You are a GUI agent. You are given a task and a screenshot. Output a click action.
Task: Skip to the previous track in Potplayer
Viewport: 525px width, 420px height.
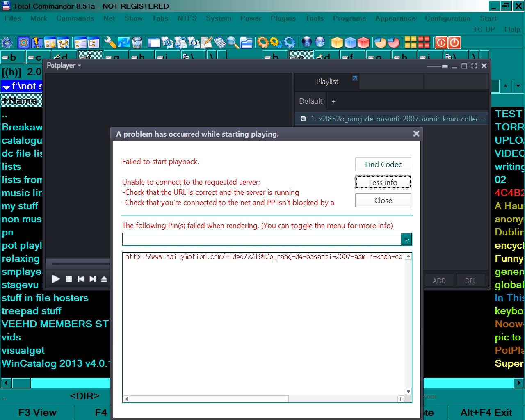(x=81, y=279)
